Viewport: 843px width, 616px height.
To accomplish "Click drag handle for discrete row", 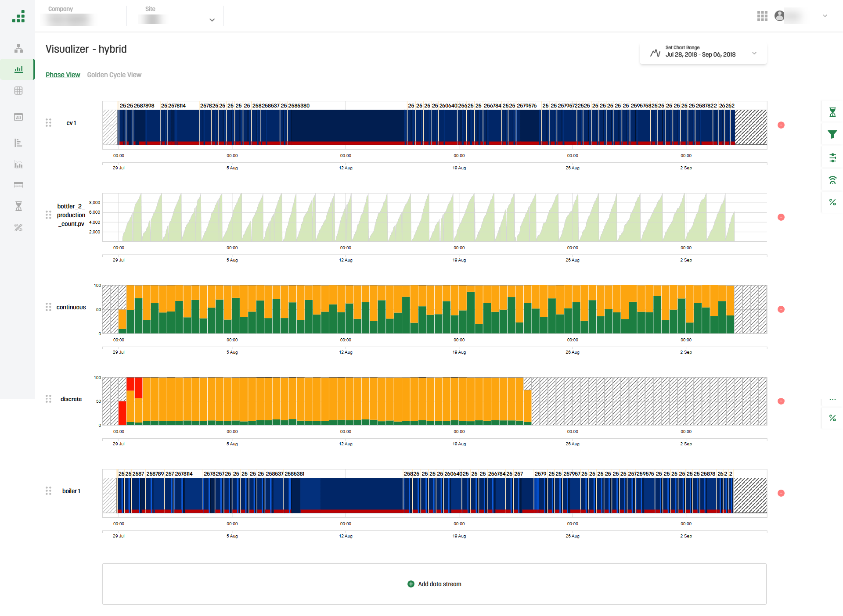I will tap(48, 399).
